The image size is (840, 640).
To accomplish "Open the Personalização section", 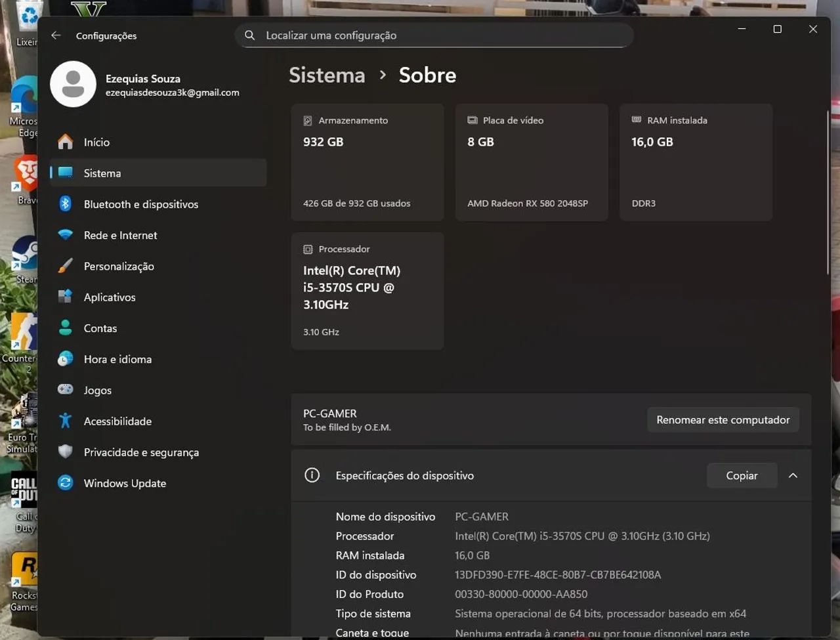I will point(119,266).
